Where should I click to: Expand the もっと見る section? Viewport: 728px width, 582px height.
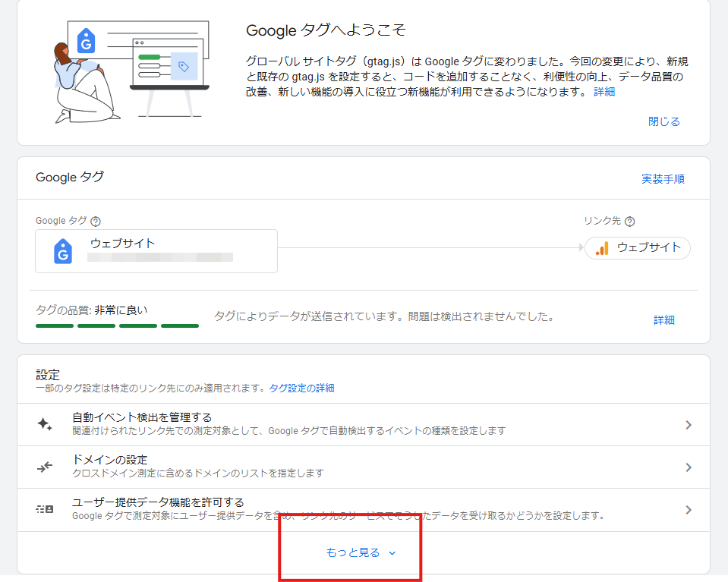361,553
